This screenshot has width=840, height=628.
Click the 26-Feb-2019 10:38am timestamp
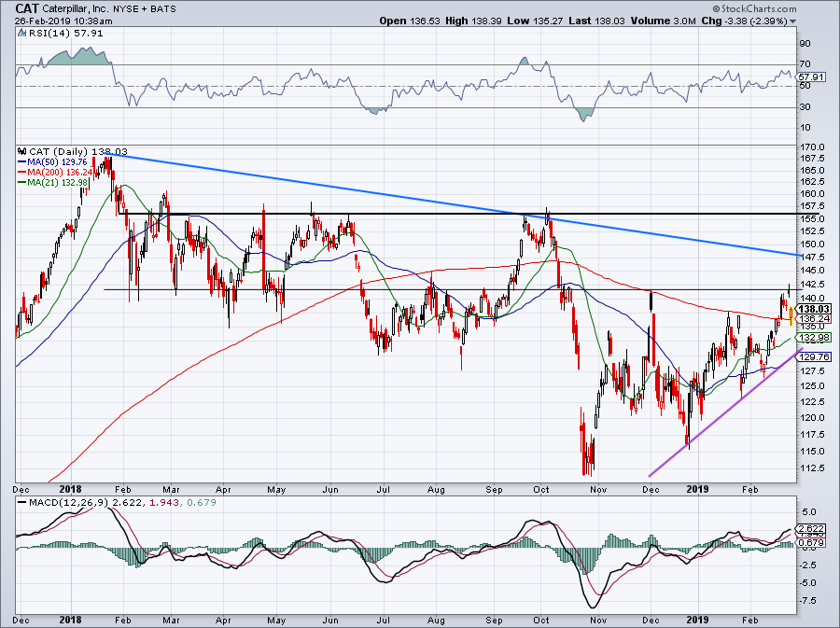[63, 21]
